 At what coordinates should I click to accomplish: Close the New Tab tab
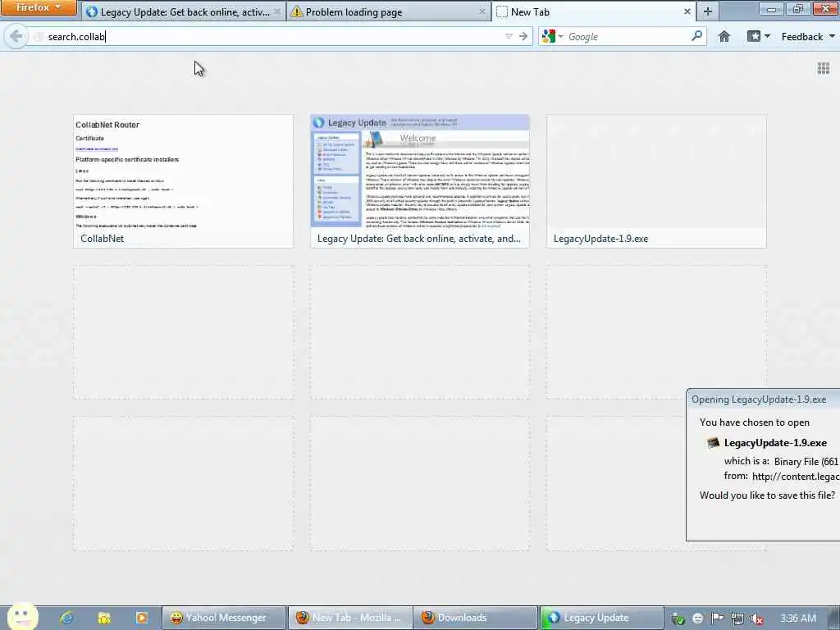click(687, 11)
